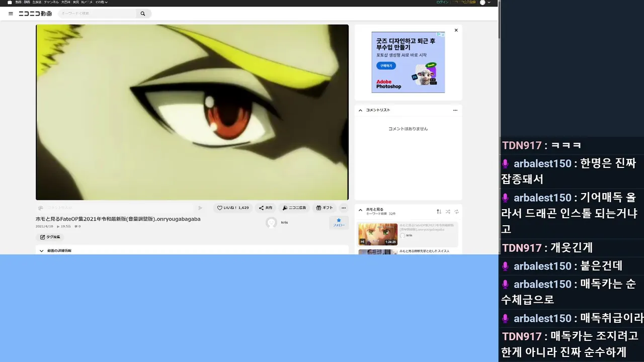Viewport: 644px width, 362px height.
Task: Open 動画 in the top navigation bar
Action: click(19, 2)
